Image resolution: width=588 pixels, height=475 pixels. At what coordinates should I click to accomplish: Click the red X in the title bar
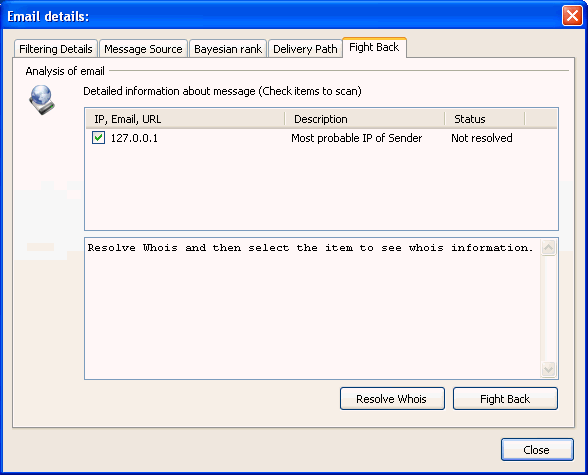[572, 16]
